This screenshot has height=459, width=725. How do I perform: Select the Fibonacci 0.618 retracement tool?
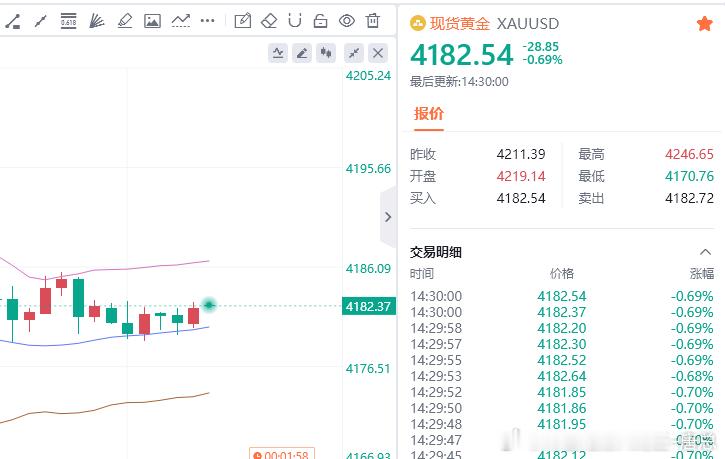click(68, 21)
